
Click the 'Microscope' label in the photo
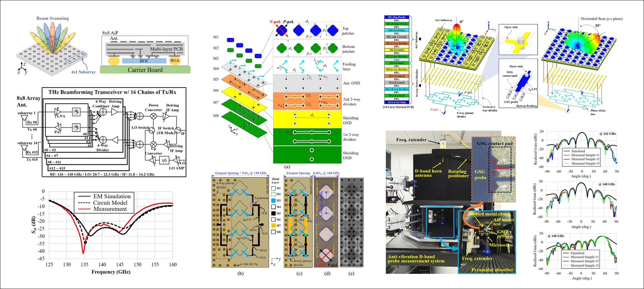click(x=501, y=245)
